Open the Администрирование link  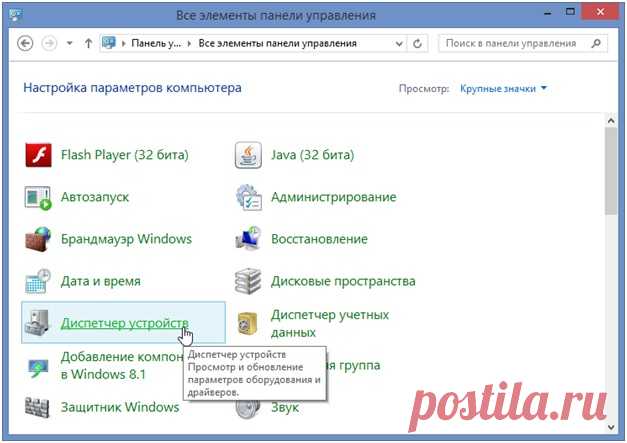[x=334, y=197]
